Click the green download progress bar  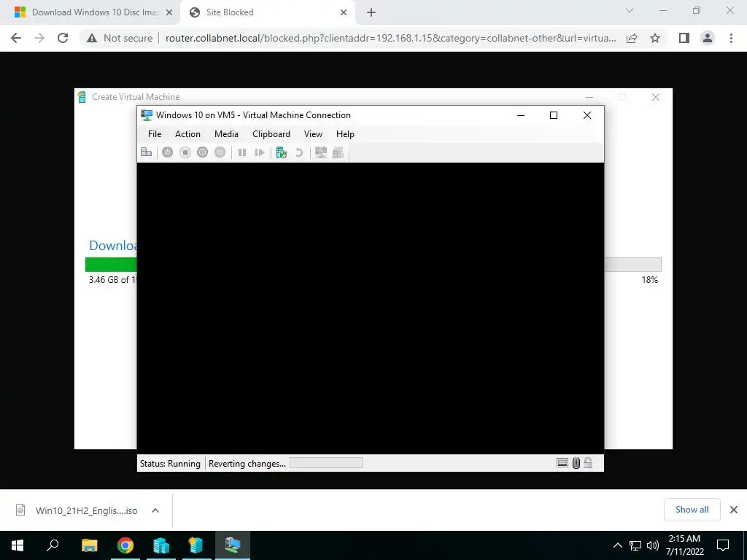click(x=111, y=264)
